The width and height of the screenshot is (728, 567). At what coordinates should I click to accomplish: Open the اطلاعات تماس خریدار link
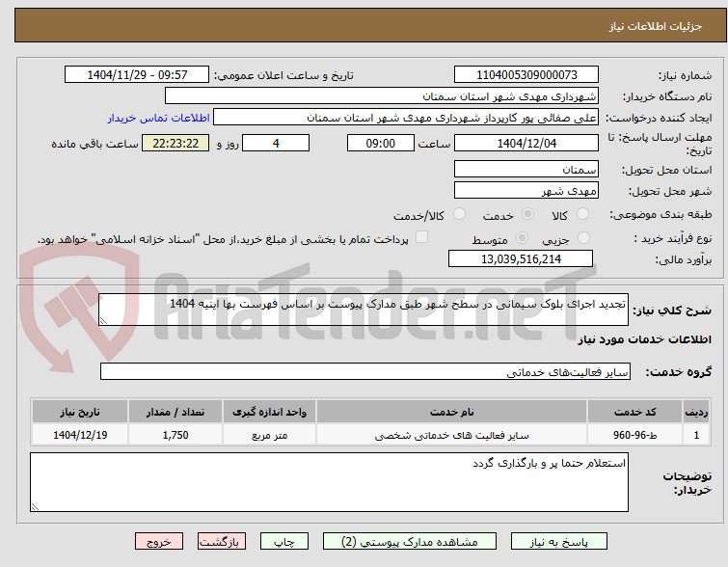(x=159, y=118)
